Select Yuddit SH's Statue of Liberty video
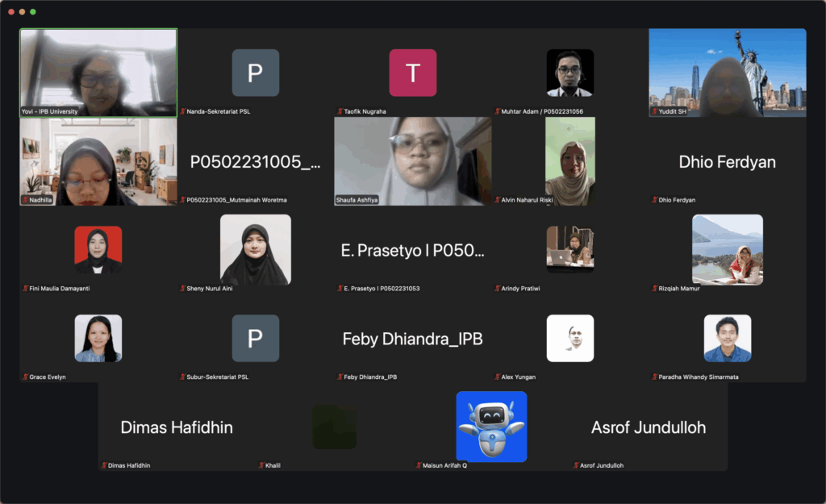 coord(727,73)
